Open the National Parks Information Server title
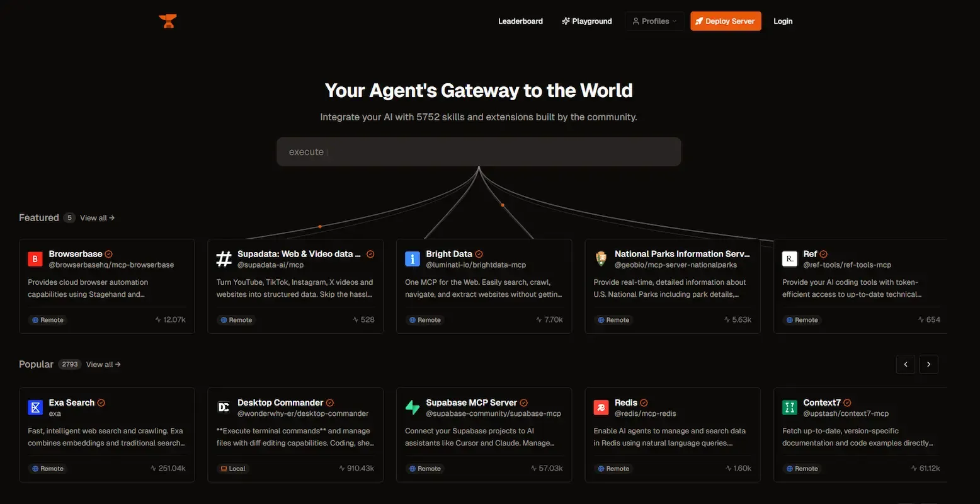 [x=682, y=254]
